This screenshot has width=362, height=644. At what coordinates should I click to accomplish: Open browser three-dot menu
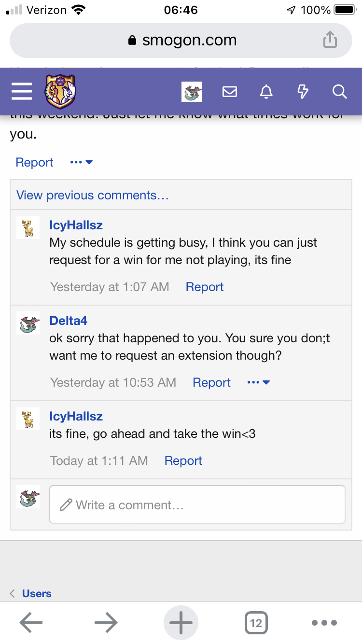click(323, 623)
